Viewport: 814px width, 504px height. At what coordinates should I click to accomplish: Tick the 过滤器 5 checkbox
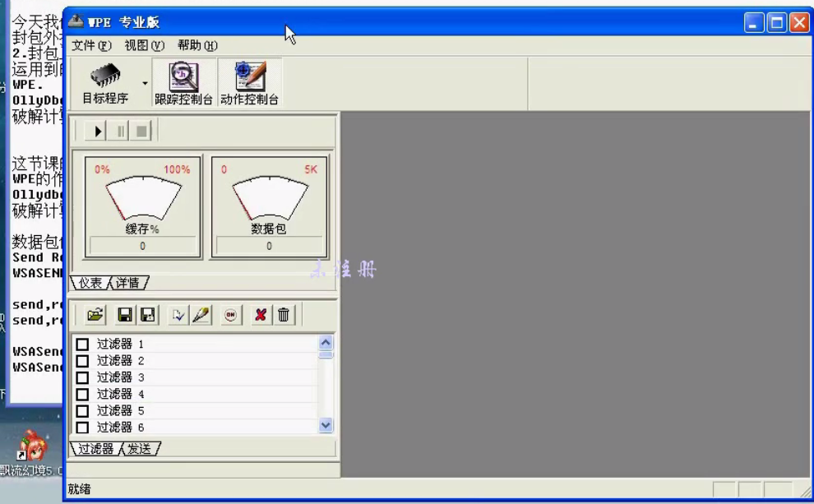pos(82,410)
